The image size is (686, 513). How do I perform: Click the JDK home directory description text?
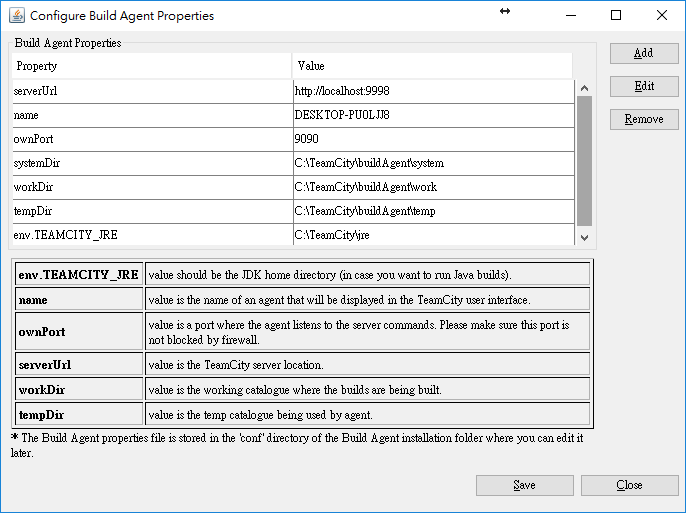pyautogui.click(x=330, y=275)
